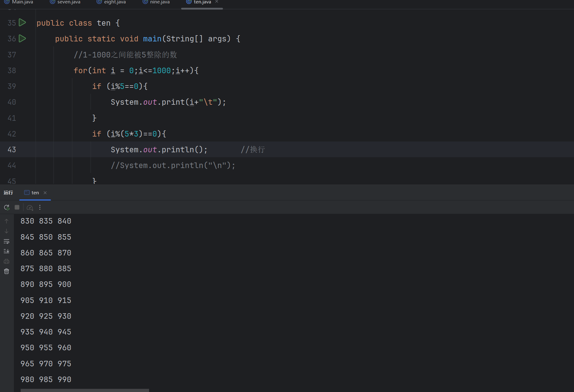This screenshot has height=392, width=574.
Task: Run class ten from gutter line 35
Action: pyautogui.click(x=22, y=23)
